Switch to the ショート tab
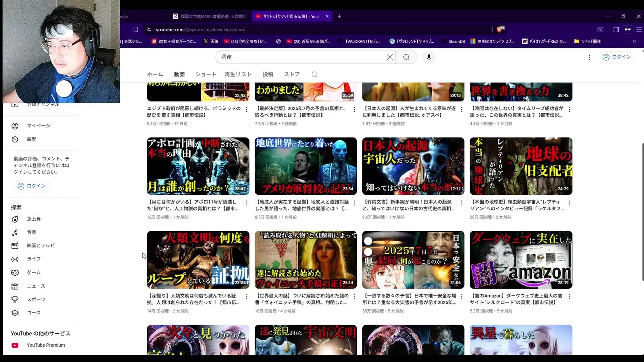 [206, 74]
